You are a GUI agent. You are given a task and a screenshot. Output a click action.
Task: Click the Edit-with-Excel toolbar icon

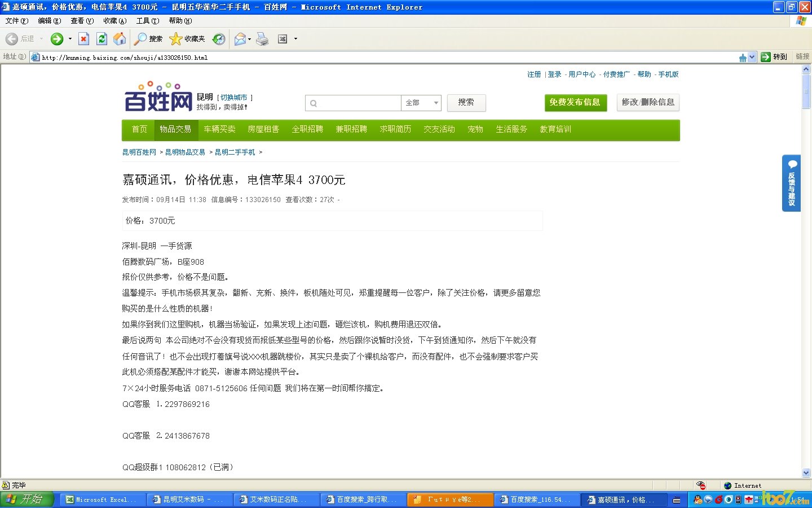(283, 38)
